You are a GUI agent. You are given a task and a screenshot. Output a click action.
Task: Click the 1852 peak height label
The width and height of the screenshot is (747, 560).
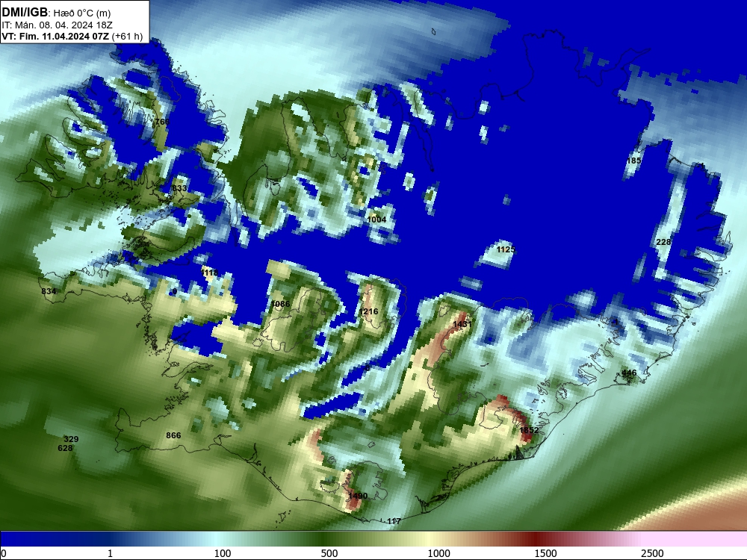[x=529, y=430]
